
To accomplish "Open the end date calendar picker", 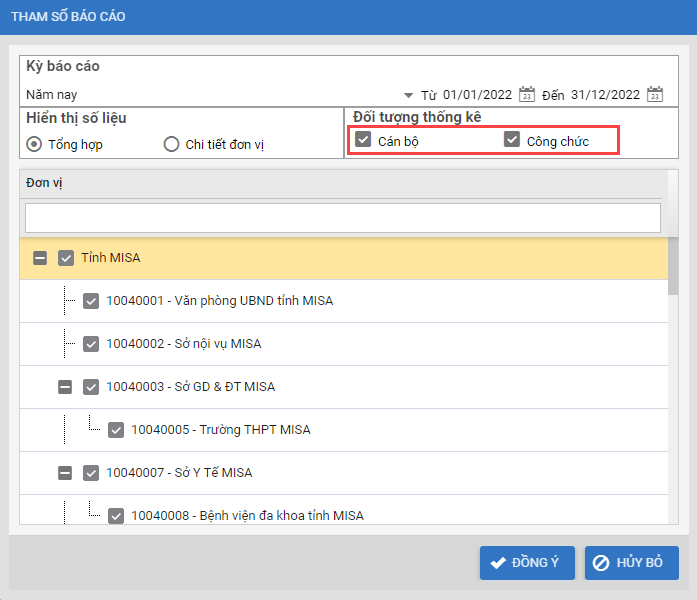I will (x=655, y=95).
